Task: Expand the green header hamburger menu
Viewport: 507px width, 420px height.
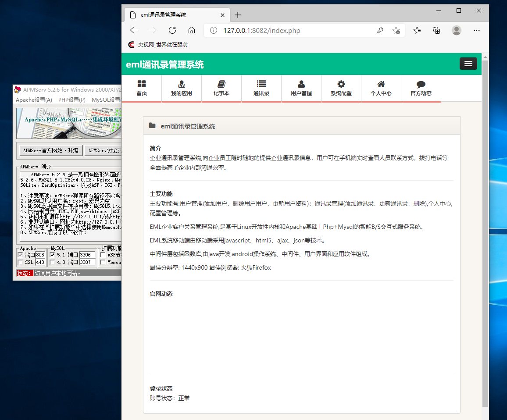Action: 468,64
